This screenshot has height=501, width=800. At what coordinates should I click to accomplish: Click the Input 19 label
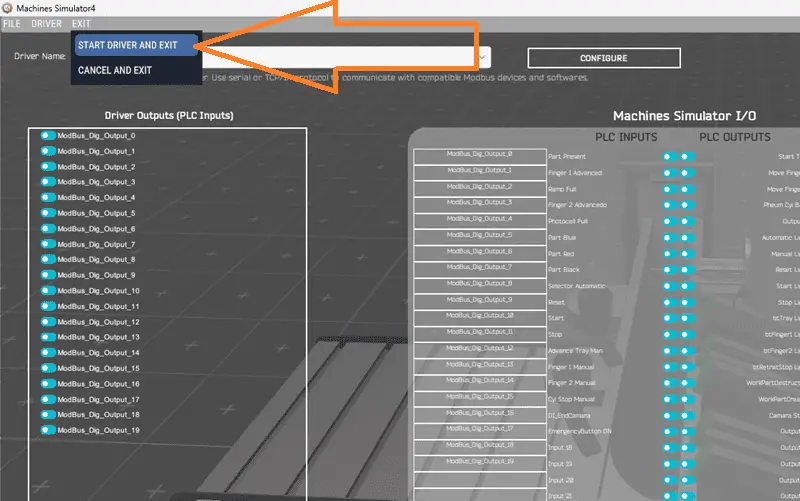pyautogui.click(x=560, y=464)
